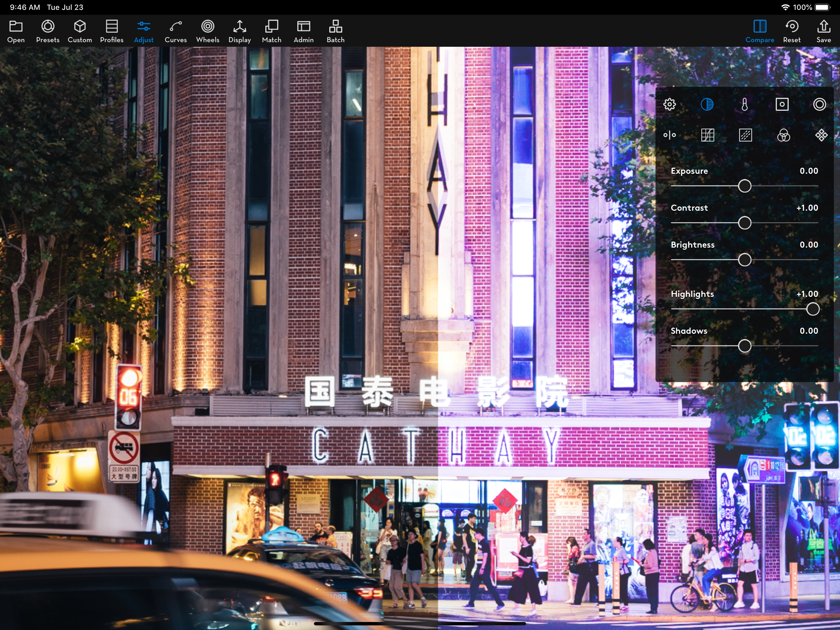Select the half-circle tone adjustments icon

707,105
